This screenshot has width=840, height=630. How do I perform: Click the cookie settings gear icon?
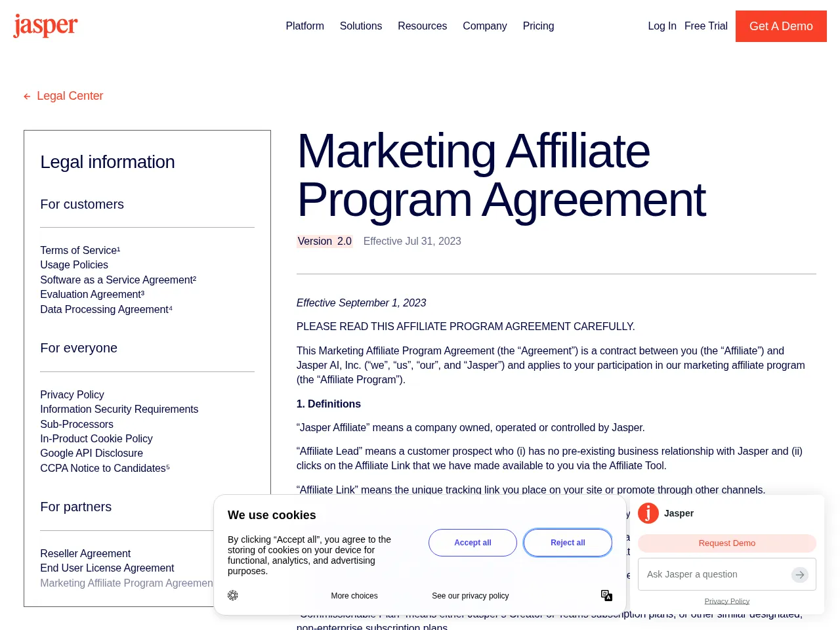click(233, 595)
